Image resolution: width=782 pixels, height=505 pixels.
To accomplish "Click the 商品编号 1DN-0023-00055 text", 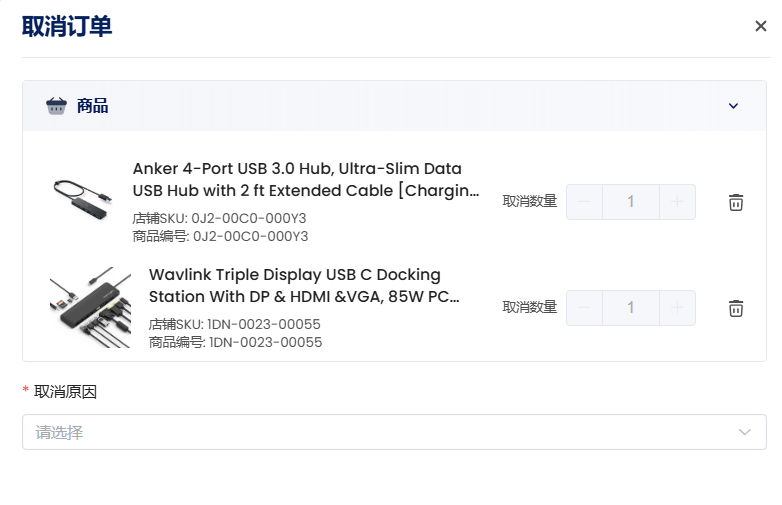I will [235, 342].
